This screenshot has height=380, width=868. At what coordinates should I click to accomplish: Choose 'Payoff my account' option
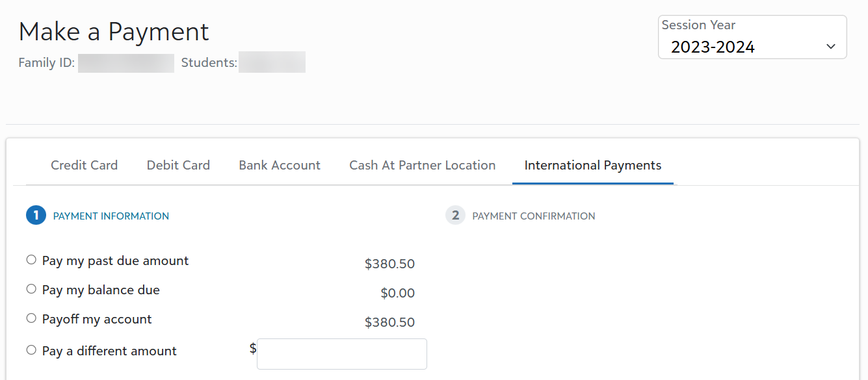(31, 318)
